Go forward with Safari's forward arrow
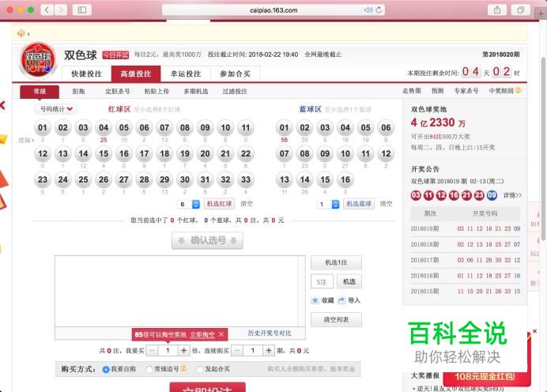The width and height of the screenshot is (547, 392). [x=61, y=9]
